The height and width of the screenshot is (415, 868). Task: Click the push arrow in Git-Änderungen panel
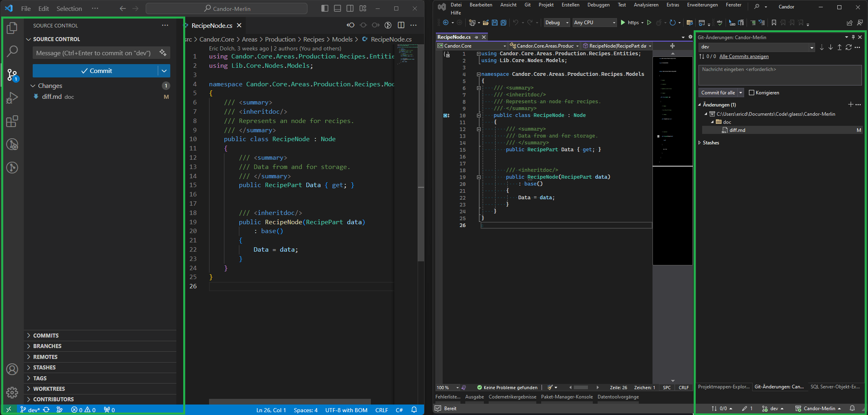839,47
